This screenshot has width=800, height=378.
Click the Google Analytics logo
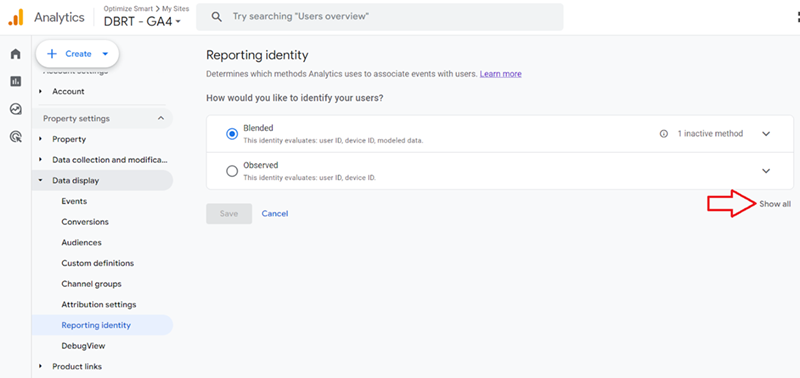click(16, 17)
